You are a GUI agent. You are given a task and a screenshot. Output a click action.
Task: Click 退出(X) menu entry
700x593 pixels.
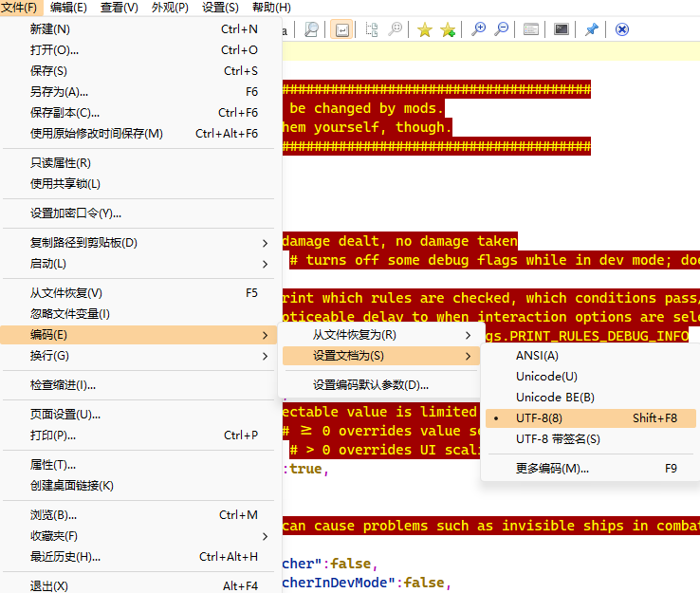138,585
